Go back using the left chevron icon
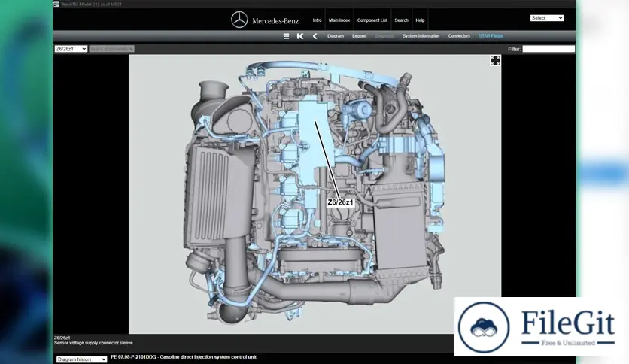Viewport: 629px width, 364px height. coord(315,36)
